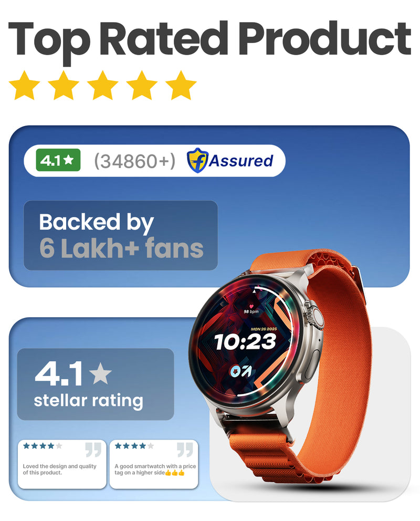The height and width of the screenshot is (521, 420).
Task: Click the heart rate icon on the watch face
Action: pyautogui.click(x=251, y=306)
